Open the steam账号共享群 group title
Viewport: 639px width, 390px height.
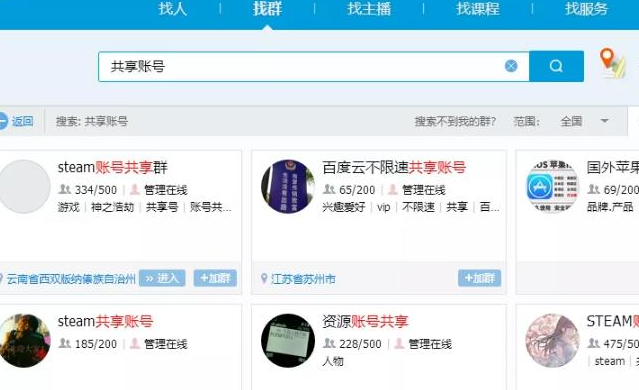click(x=112, y=167)
